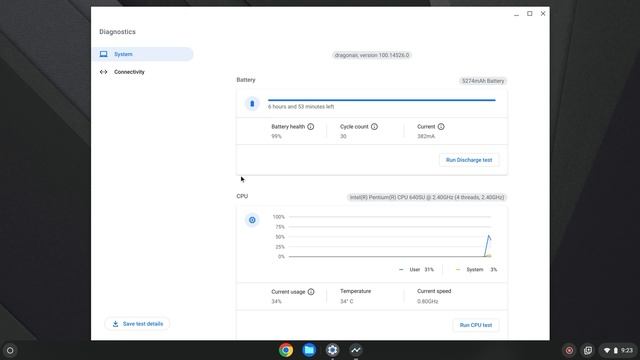
Task: Click '6 hours and 53 minutes left' text
Action: point(301,107)
